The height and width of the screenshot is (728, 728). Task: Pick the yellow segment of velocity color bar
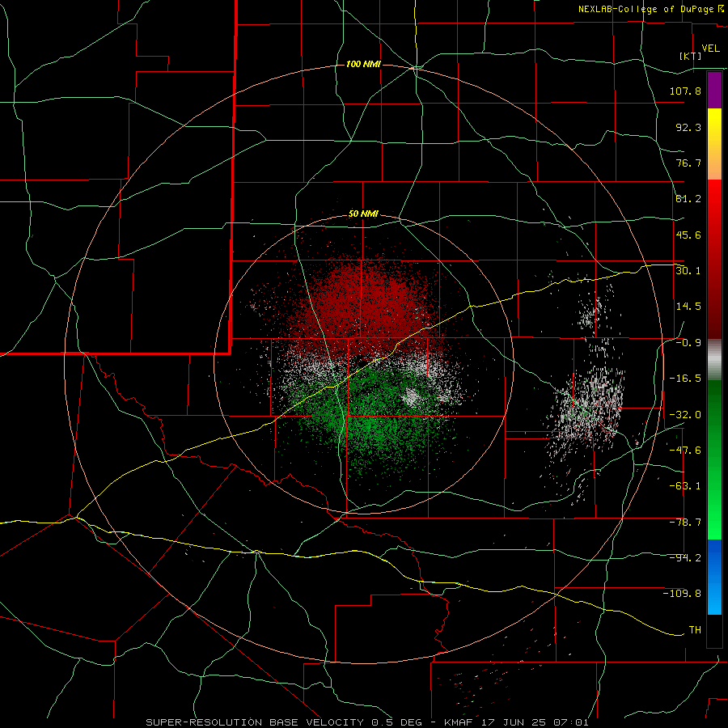pyautogui.click(x=714, y=144)
